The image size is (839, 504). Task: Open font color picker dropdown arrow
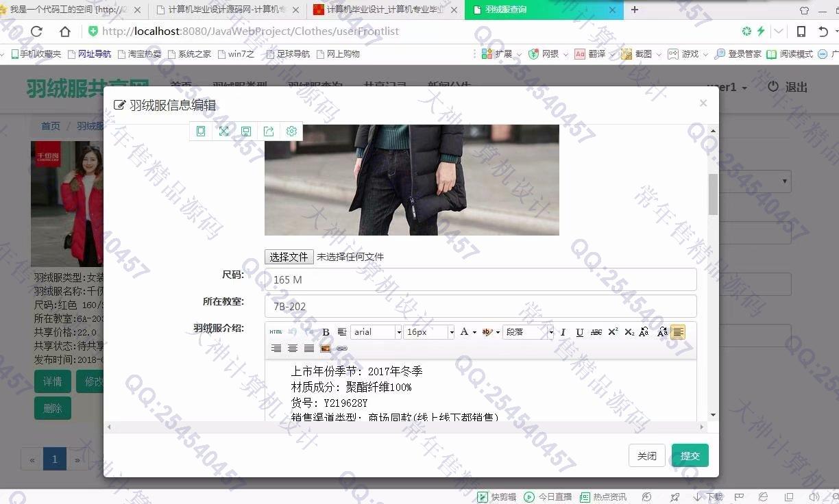tap(474, 333)
